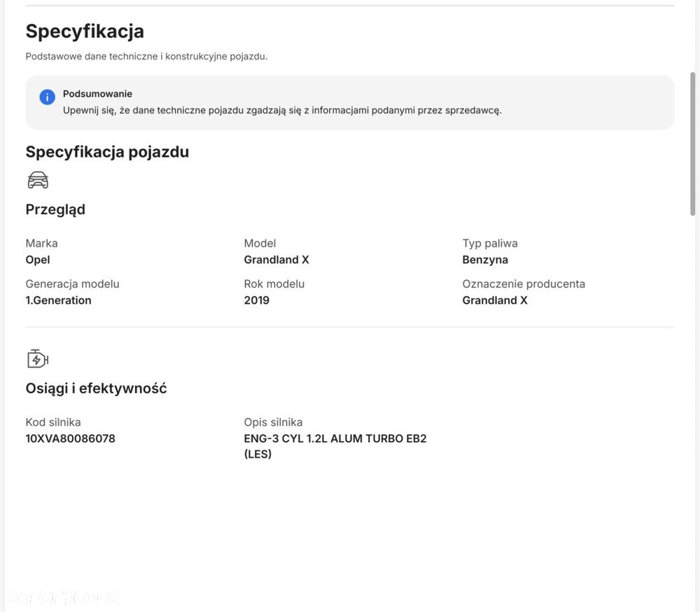Select the engine code 10XVA80086078

pos(70,438)
